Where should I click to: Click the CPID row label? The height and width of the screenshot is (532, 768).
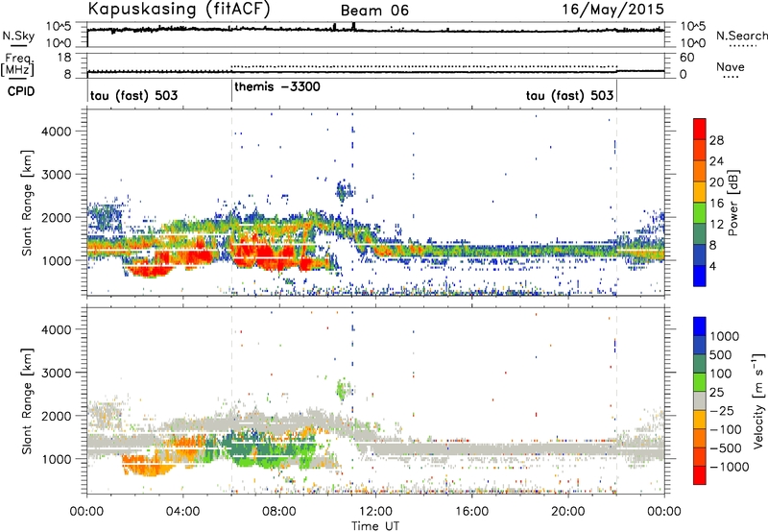pyautogui.click(x=21, y=91)
